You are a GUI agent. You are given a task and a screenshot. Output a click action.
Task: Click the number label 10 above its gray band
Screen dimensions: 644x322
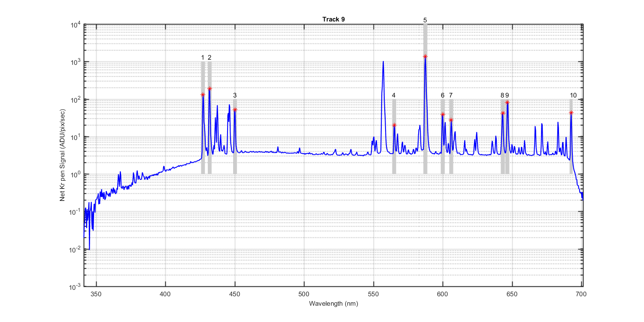coord(574,95)
